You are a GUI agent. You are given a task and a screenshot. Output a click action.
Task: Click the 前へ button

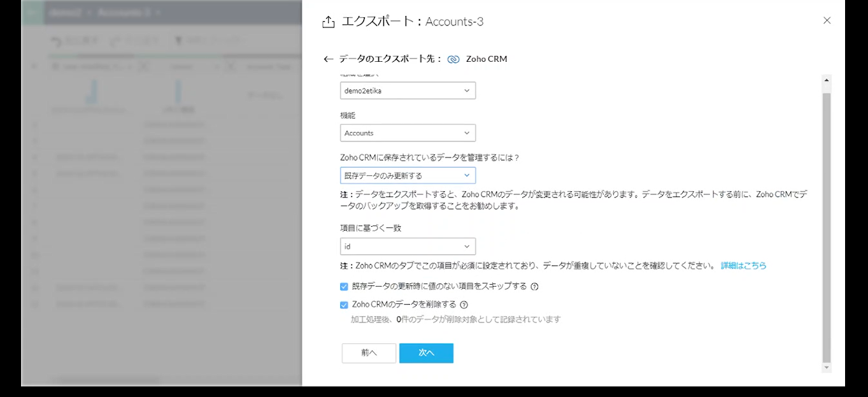pos(369,353)
